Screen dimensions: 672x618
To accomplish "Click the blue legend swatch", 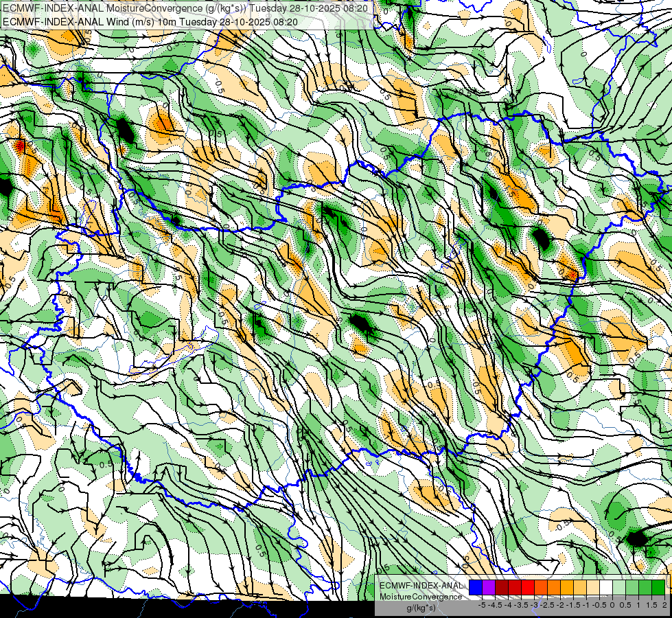I will (476, 587).
